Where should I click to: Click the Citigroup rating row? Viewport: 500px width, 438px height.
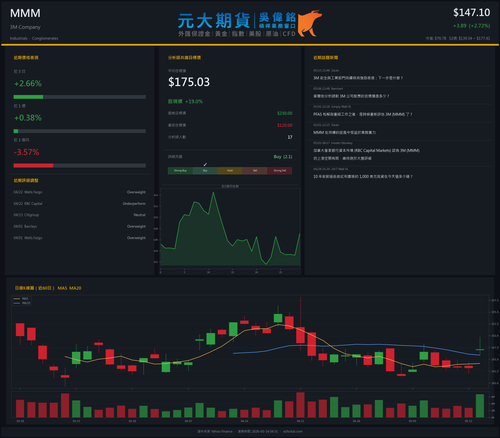tap(80, 215)
